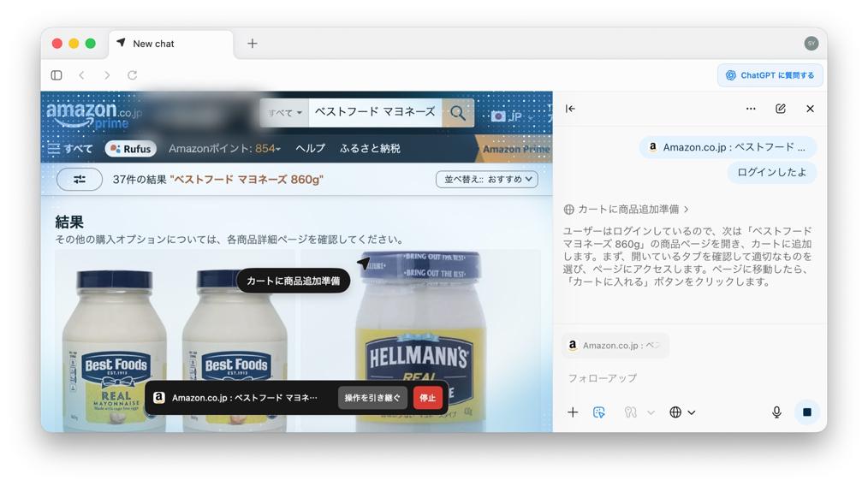
Task: Click the three-dot more options icon
Action: point(750,109)
